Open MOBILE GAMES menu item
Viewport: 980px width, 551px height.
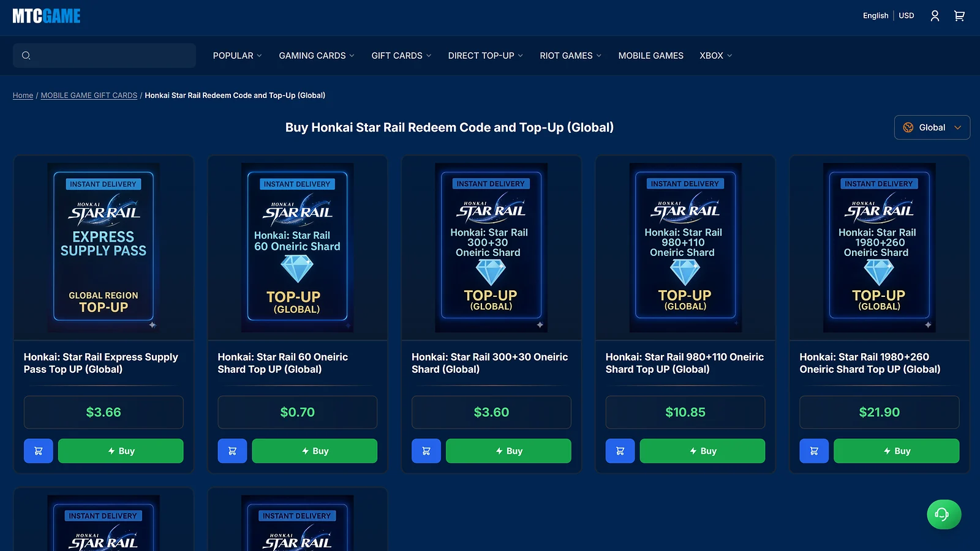tap(651, 56)
